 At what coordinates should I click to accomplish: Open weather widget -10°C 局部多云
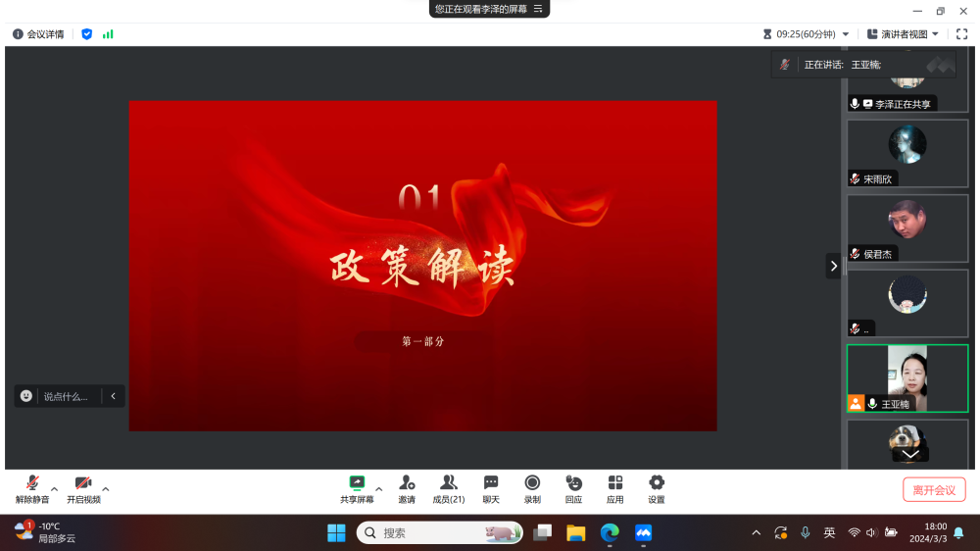coord(45,532)
